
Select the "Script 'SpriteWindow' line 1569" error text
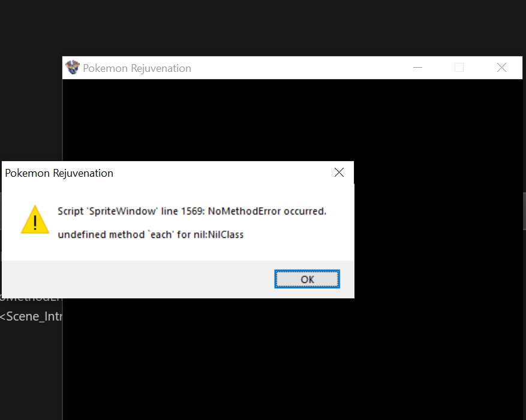[x=131, y=211]
